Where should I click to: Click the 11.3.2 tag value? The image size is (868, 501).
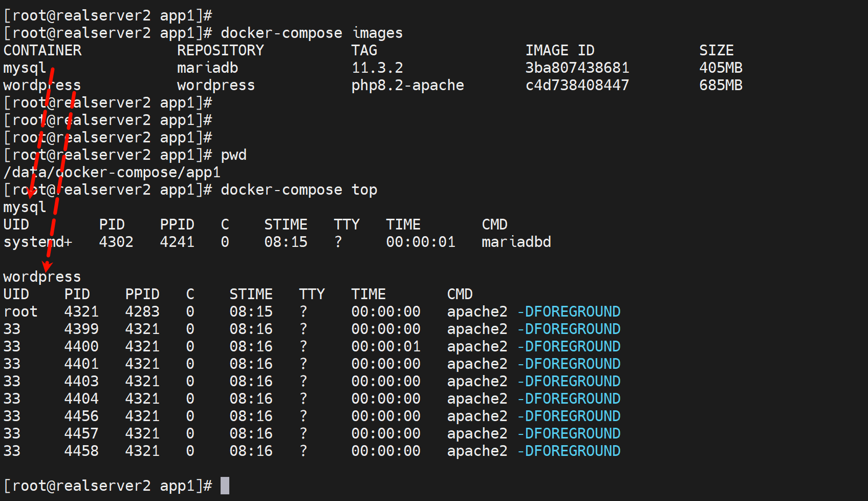[377, 68]
